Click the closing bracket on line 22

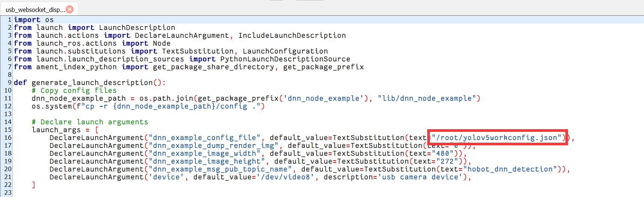pyautogui.click(x=34, y=185)
